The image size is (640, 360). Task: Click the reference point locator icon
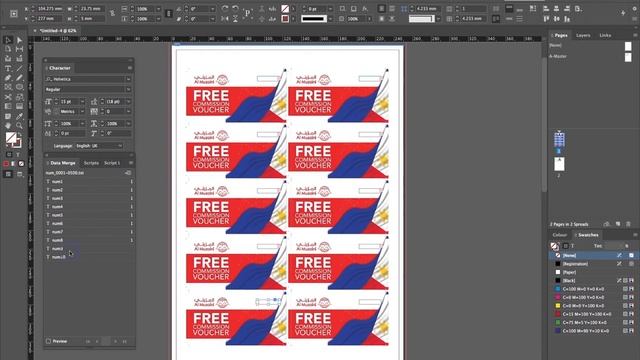13,13
